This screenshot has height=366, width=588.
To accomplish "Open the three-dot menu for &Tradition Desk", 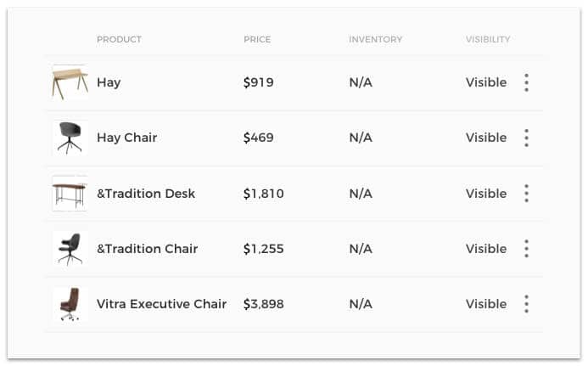I will tap(526, 194).
